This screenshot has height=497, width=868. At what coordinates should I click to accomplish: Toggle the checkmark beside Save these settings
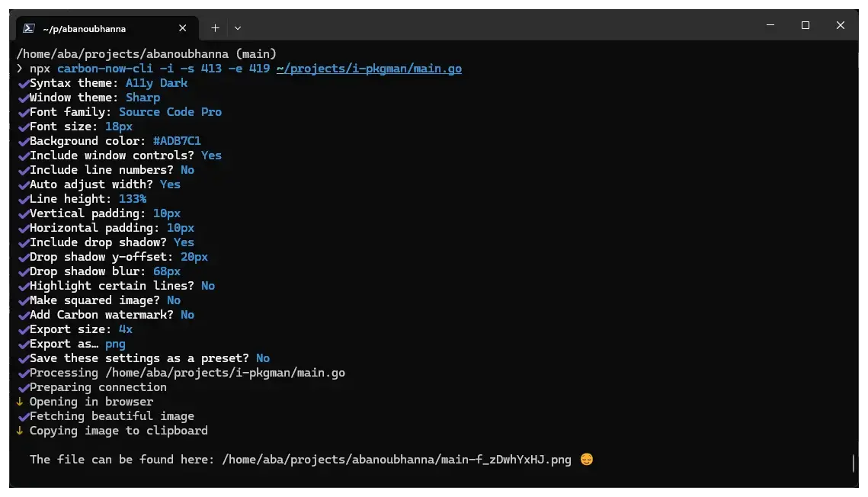pyautogui.click(x=24, y=358)
